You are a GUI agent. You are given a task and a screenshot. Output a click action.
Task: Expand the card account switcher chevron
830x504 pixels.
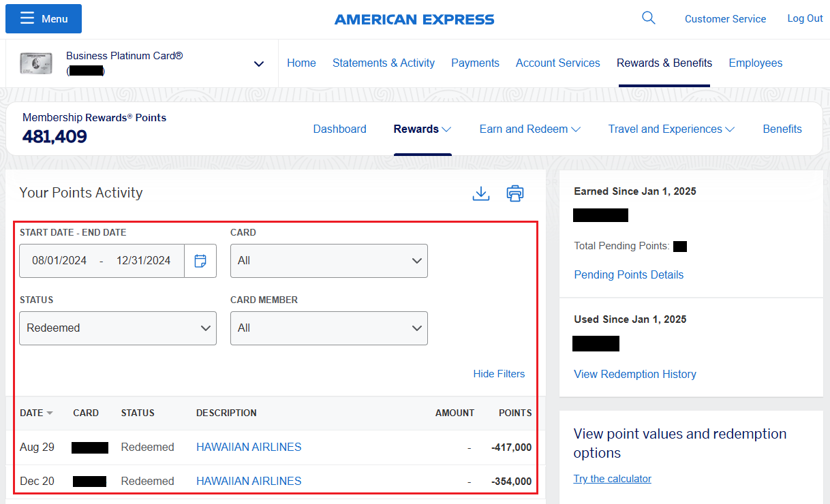(x=259, y=64)
